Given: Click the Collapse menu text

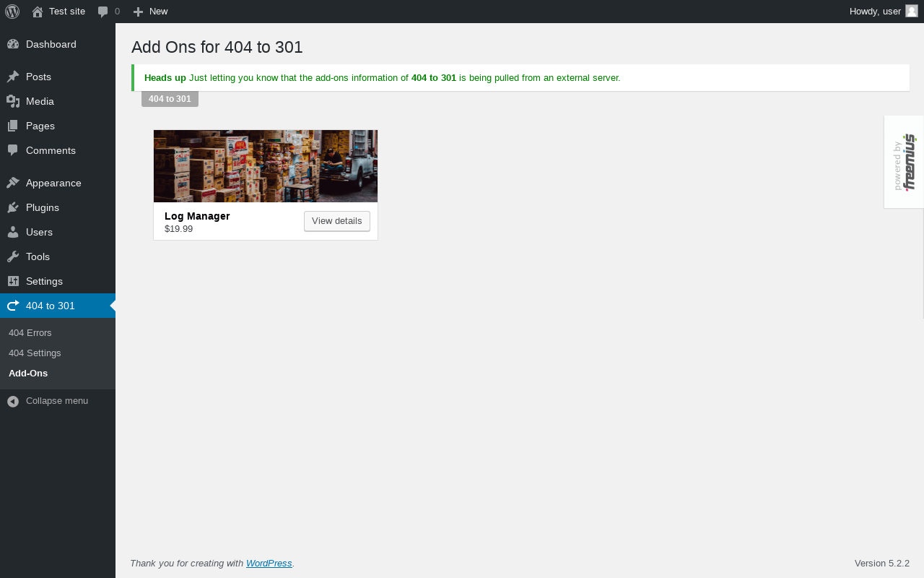Looking at the screenshot, I should tap(57, 401).
